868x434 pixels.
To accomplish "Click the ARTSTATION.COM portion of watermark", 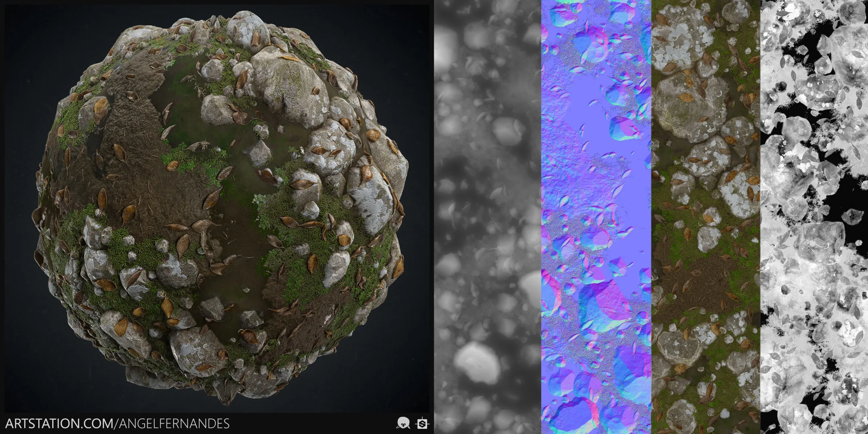I will coord(59,423).
